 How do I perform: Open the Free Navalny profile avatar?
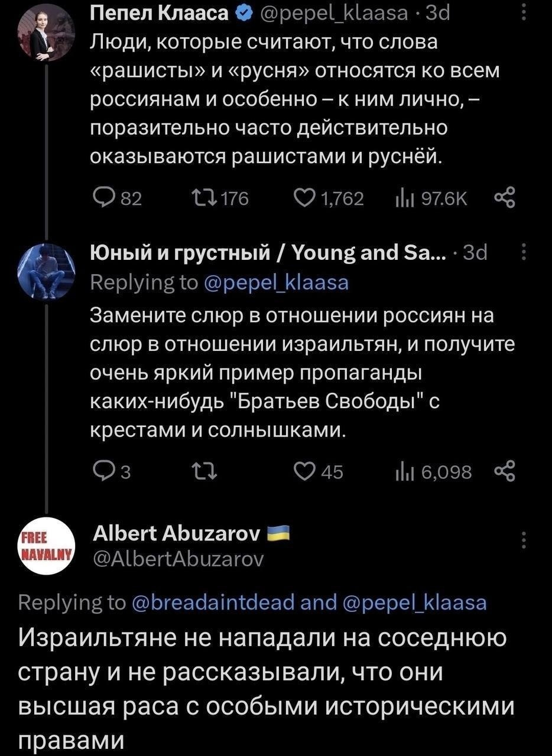(x=45, y=547)
